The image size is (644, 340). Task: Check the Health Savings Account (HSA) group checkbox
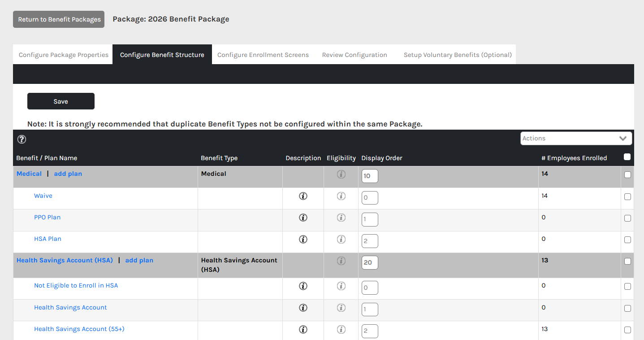pyautogui.click(x=627, y=262)
